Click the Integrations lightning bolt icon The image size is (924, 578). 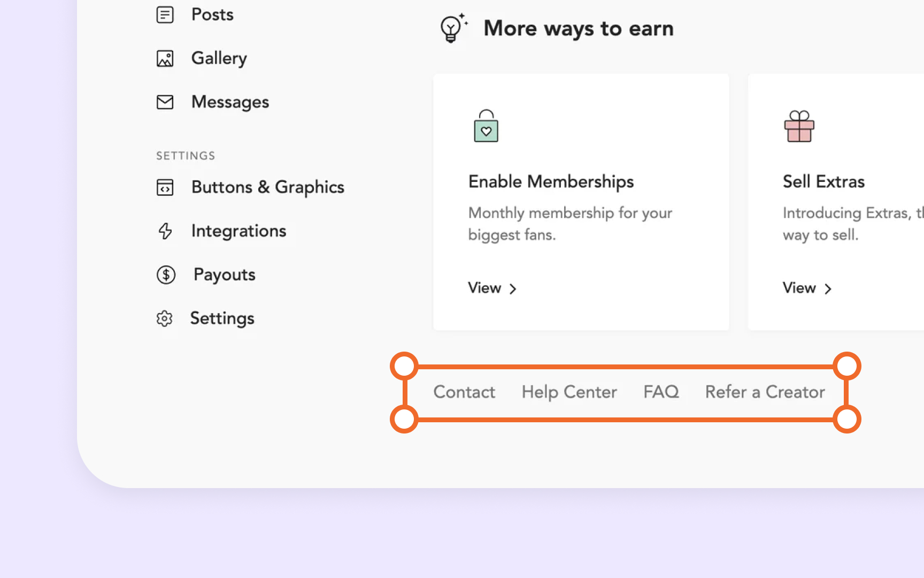pyautogui.click(x=165, y=231)
